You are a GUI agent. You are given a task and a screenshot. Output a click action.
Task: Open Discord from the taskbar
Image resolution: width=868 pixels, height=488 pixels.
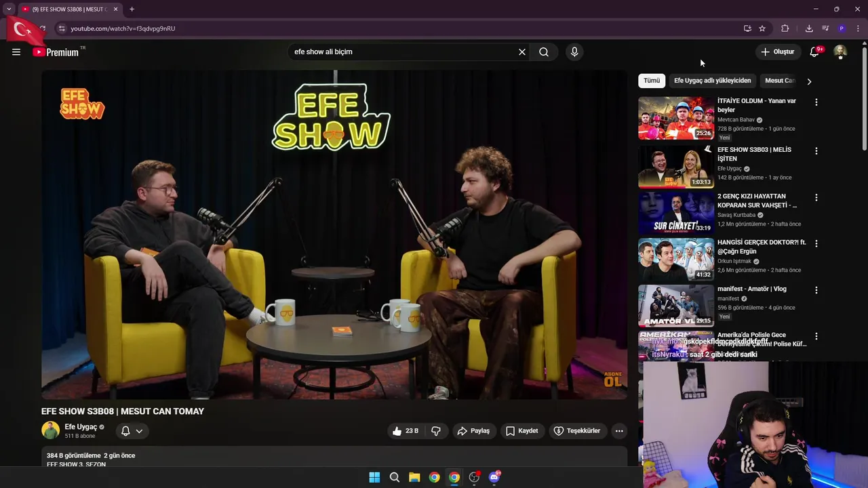pyautogui.click(x=494, y=477)
